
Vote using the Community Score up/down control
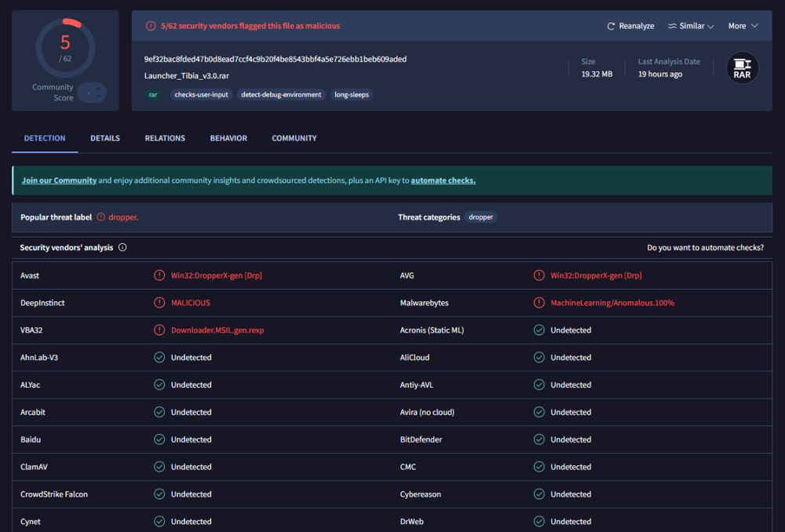92,93
